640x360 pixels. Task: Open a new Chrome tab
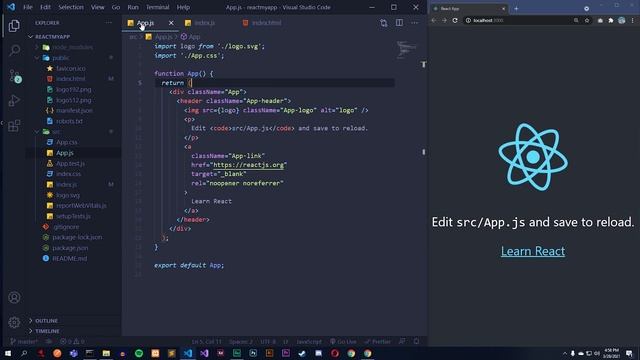[516, 9]
